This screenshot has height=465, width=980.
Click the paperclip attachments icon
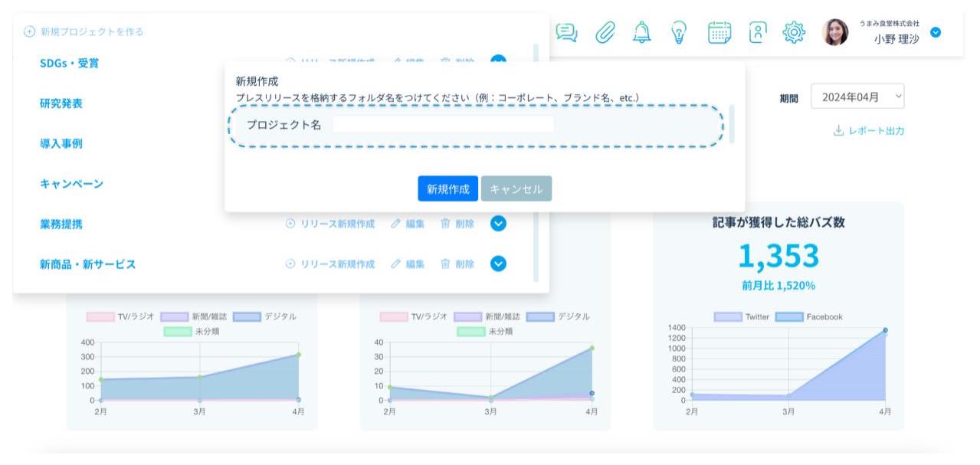coord(605,32)
